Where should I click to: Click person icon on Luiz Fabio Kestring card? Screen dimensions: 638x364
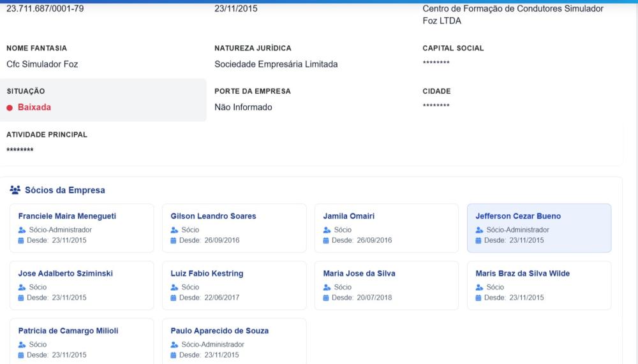pyautogui.click(x=175, y=287)
